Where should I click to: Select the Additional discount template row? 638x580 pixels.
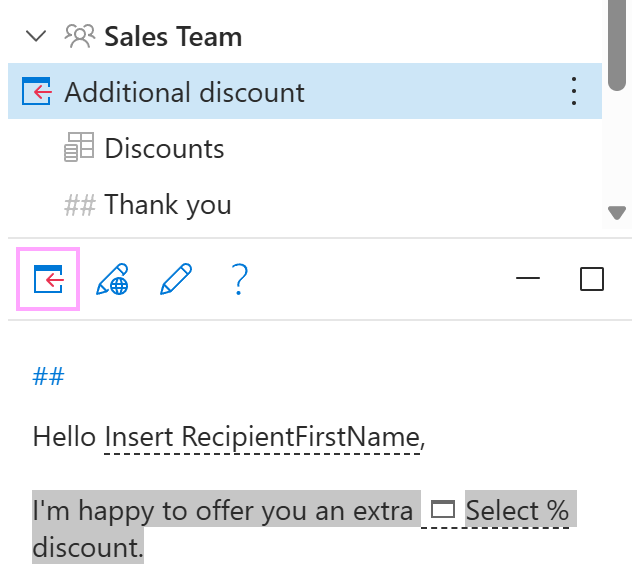(185, 93)
